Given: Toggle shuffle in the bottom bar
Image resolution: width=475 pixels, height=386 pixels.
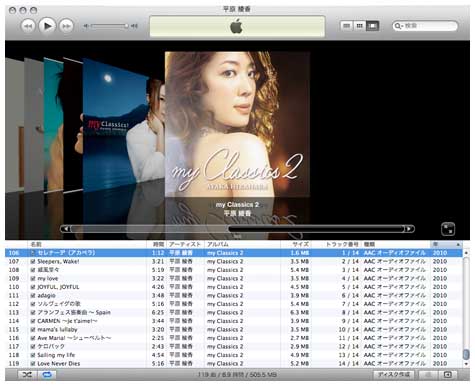Looking at the screenshot, I should point(27,375).
